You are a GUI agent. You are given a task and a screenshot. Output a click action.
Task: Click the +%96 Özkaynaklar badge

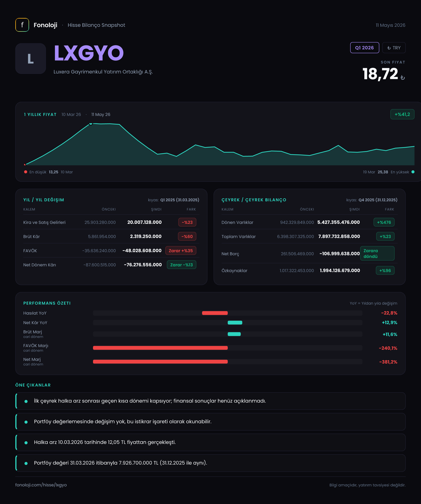385,271
